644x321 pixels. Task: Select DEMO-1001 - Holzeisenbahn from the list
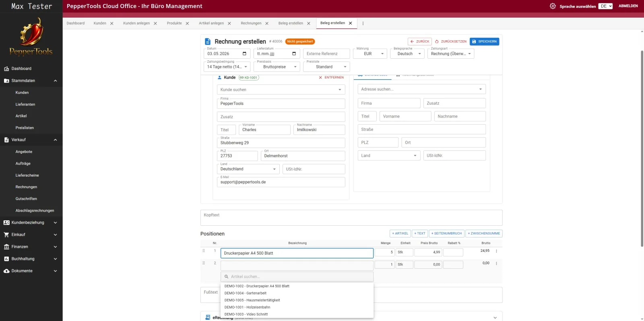pyautogui.click(x=297, y=307)
